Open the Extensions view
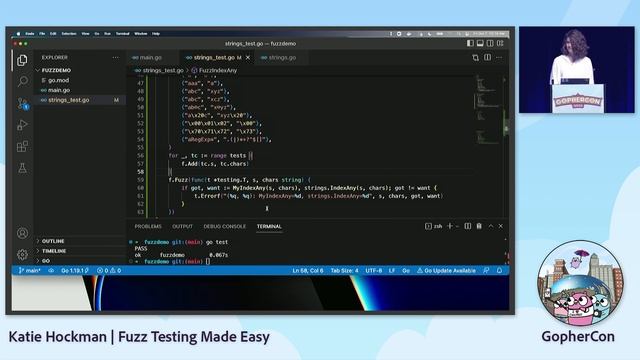This screenshot has width=640, height=360. click(x=22, y=146)
